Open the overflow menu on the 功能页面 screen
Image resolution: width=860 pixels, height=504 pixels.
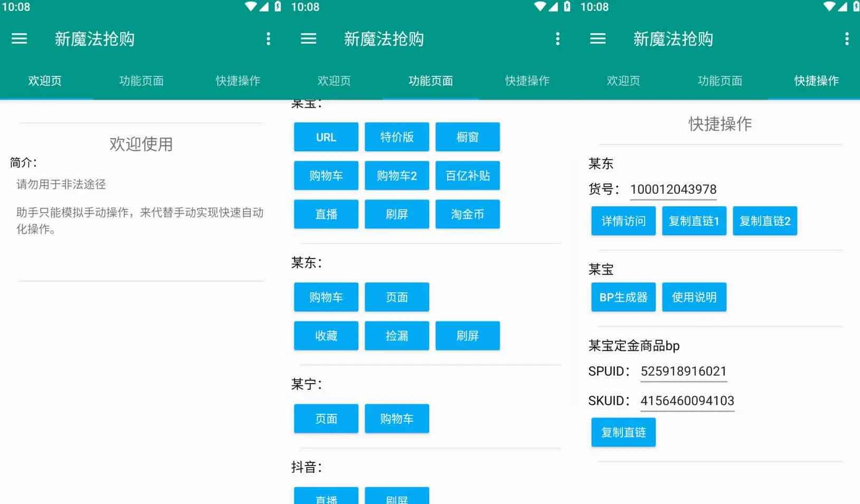coord(557,39)
